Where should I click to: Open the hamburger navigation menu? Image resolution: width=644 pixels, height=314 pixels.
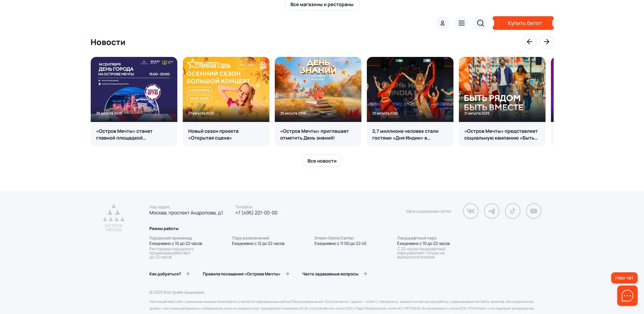pyautogui.click(x=461, y=23)
